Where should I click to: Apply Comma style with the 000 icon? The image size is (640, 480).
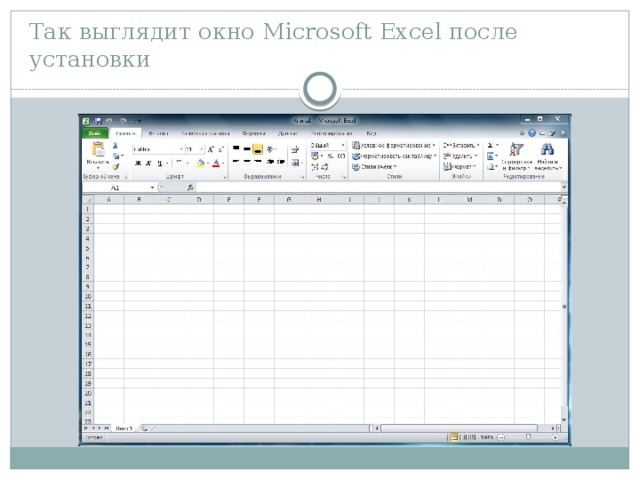tap(341, 156)
